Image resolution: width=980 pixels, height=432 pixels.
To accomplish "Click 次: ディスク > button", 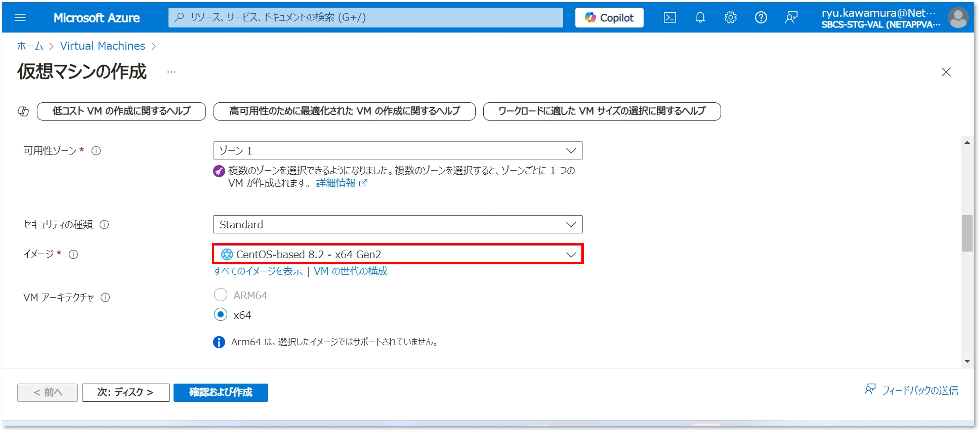I will click(126, 392).
